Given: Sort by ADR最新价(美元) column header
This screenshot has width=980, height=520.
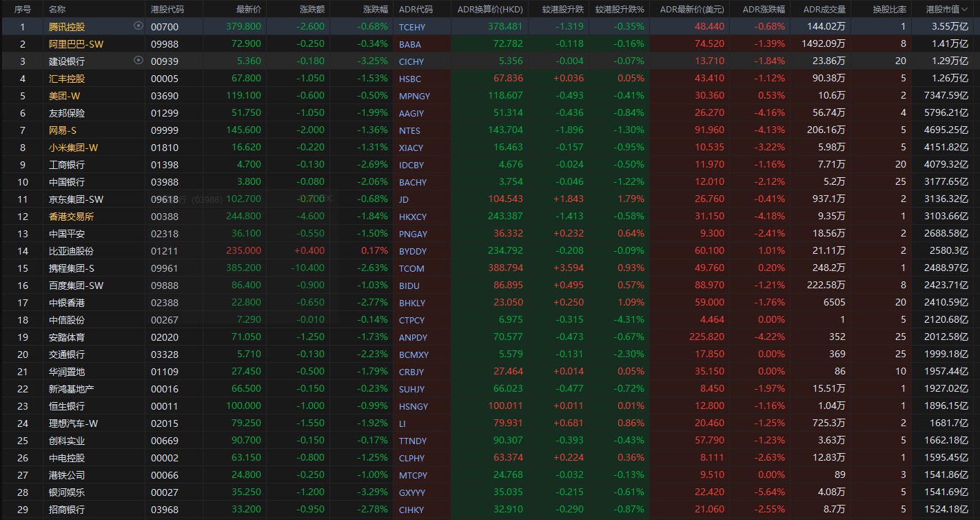Looking at the screenshot, I should [x=692, y=9].
